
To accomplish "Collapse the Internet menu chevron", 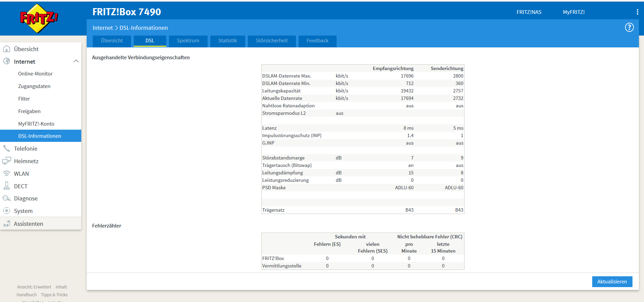I will pos(76,61).
